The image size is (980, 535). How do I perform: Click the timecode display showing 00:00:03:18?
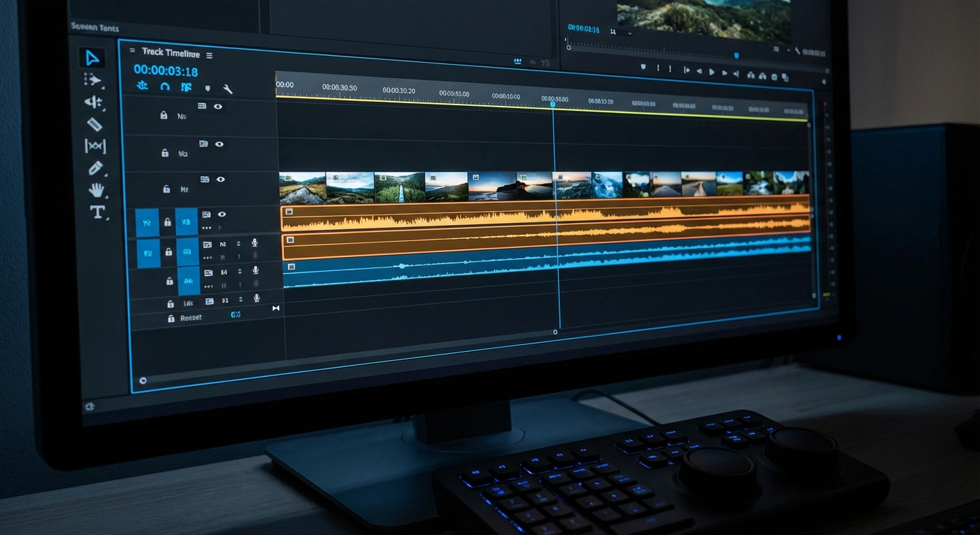165,70
